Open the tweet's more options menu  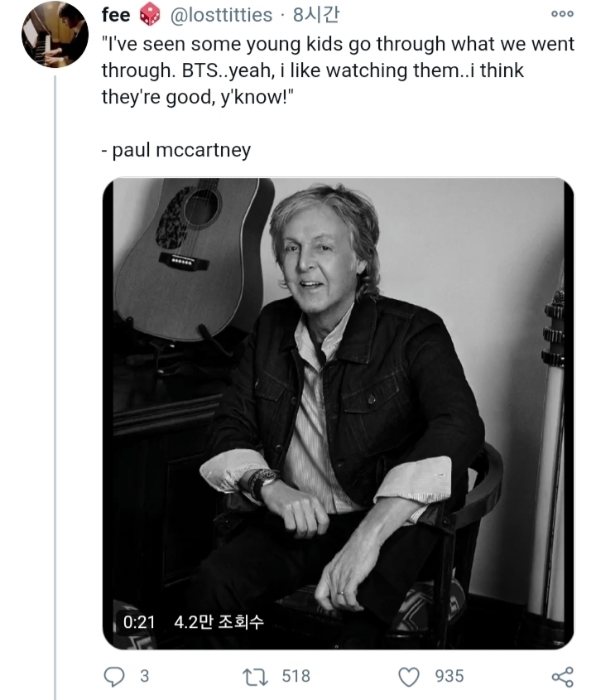561,15
